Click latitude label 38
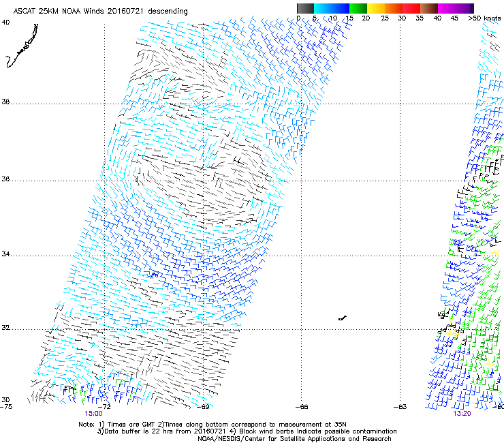This screenshot has height=443, width=504. tap(5, 102)
